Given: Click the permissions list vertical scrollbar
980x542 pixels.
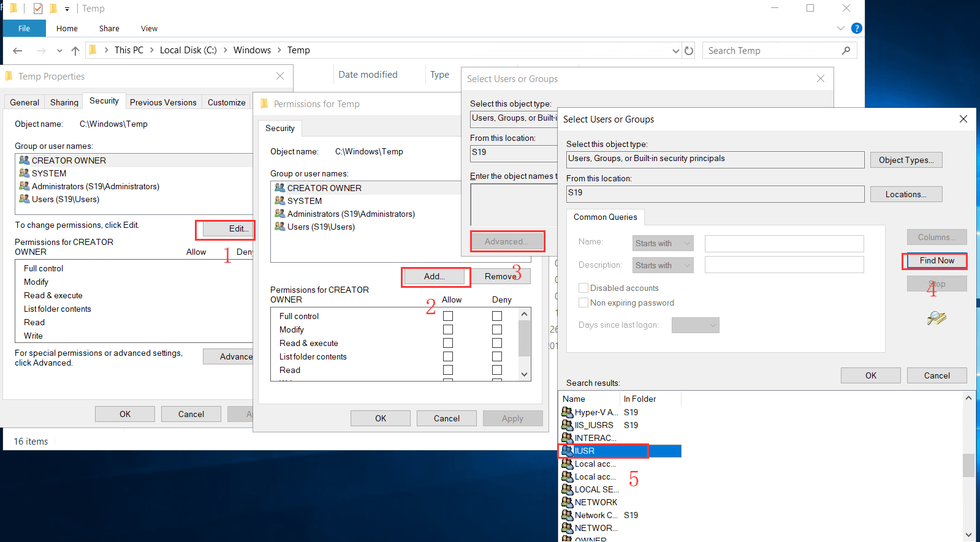Looking at the screenshot, I should (524, 337).
